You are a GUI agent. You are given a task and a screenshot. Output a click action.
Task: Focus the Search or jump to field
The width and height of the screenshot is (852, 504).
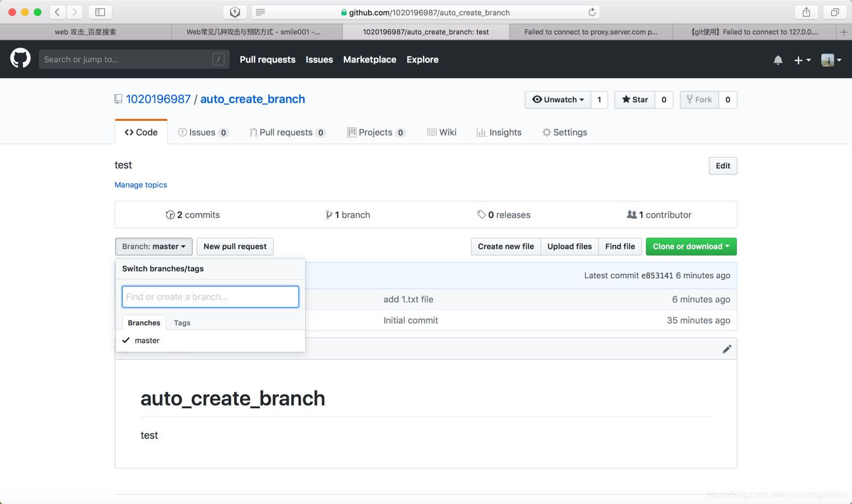134,59
